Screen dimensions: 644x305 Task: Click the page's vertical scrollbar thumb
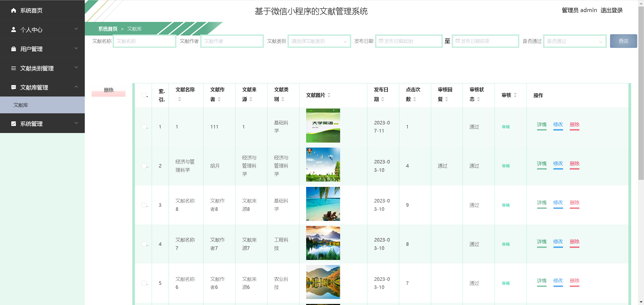[641, 93]
